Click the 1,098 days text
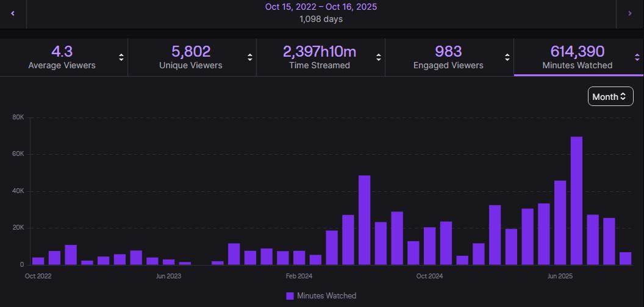Image resolution: width=644 pixels, height=307 pixels. 321,19
